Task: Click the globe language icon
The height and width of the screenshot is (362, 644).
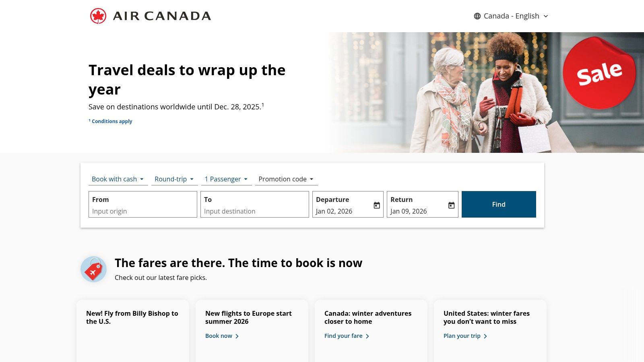Action: [477, 16]
